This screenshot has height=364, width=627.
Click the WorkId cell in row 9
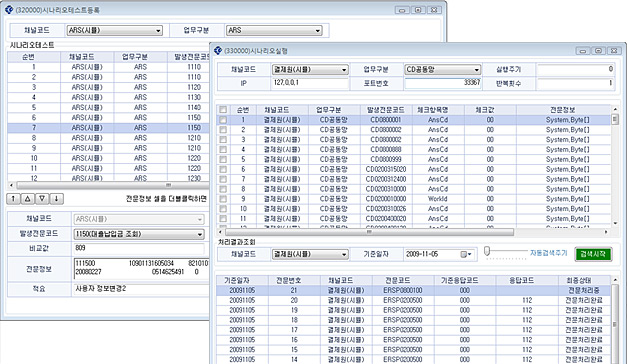tap(437, 199)
